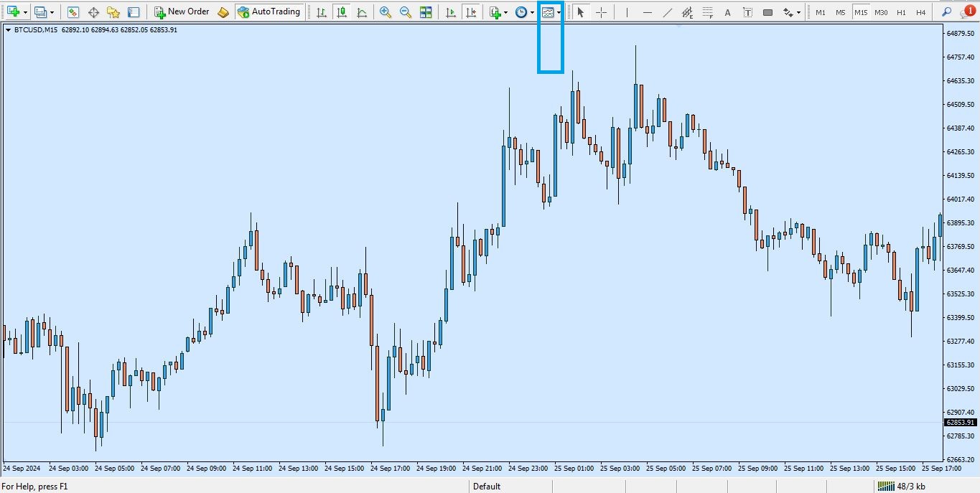Tile windows using the grid icon
Viewport: 980px width, 493px height.
[426, 12]
